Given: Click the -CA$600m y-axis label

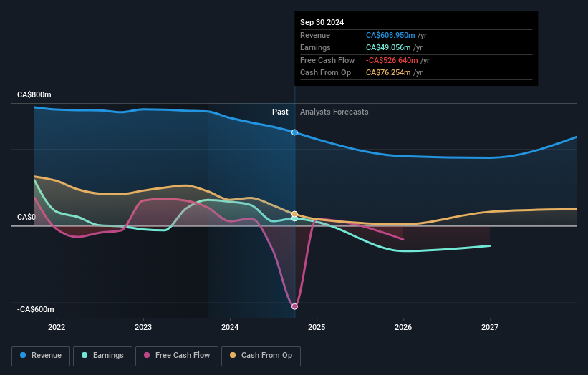Looking at the screenshot, I should (x=36, y=309).
